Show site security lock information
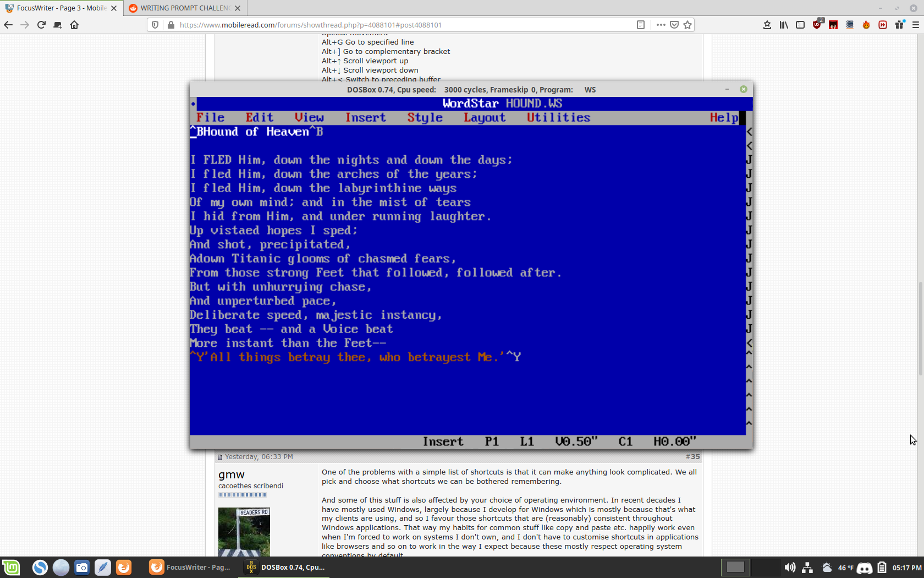 pos(171,25)
